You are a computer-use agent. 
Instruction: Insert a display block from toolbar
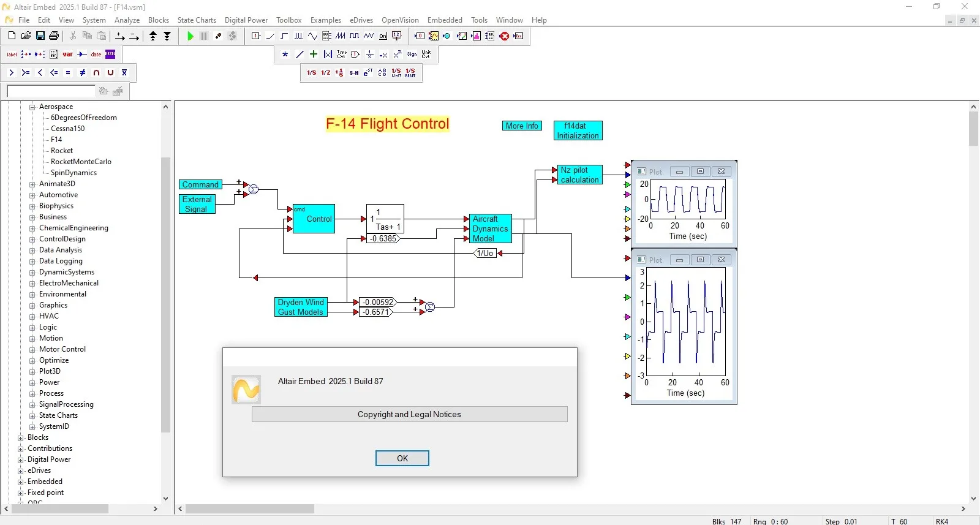pyautogui.click(x=420, y=36)
